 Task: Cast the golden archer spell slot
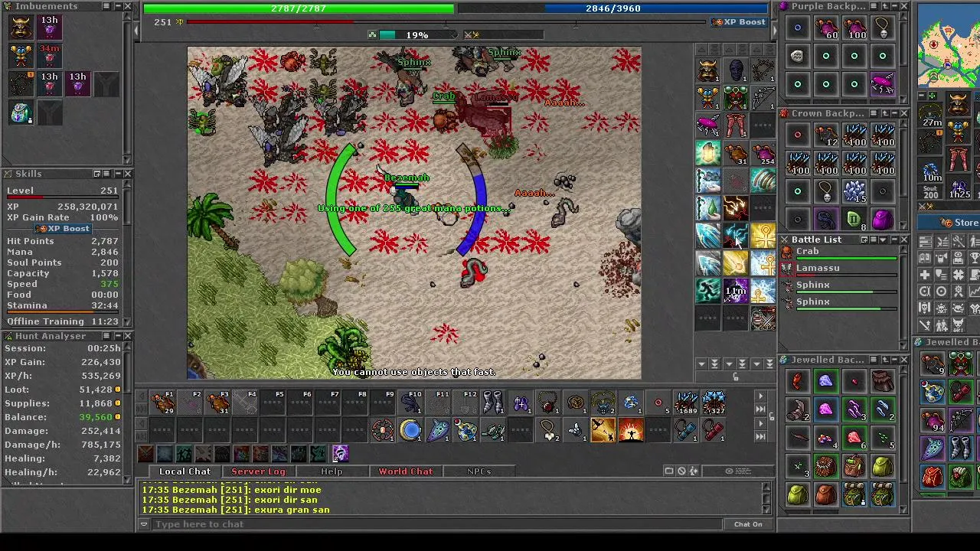click(x=604, y=430)
